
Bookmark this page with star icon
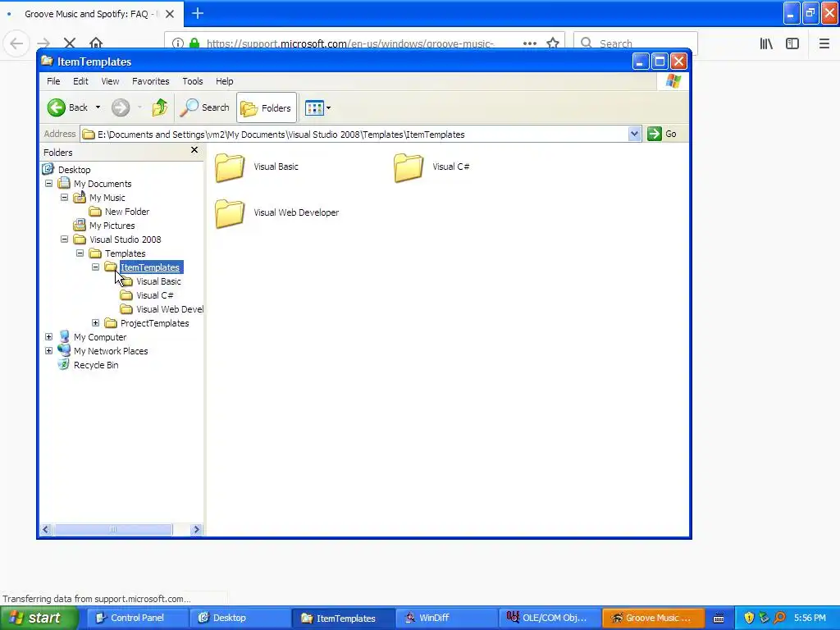553,43
